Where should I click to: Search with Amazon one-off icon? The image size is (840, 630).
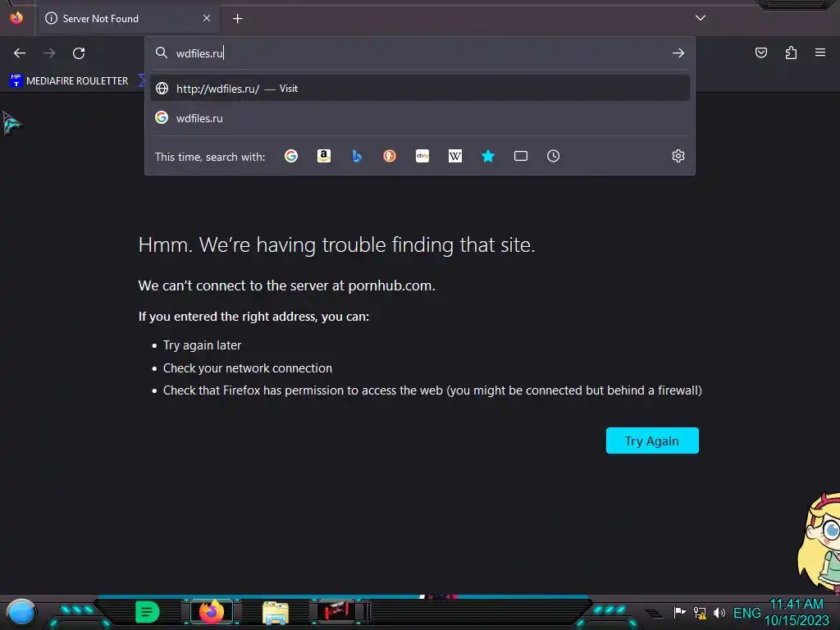(323, 156)
